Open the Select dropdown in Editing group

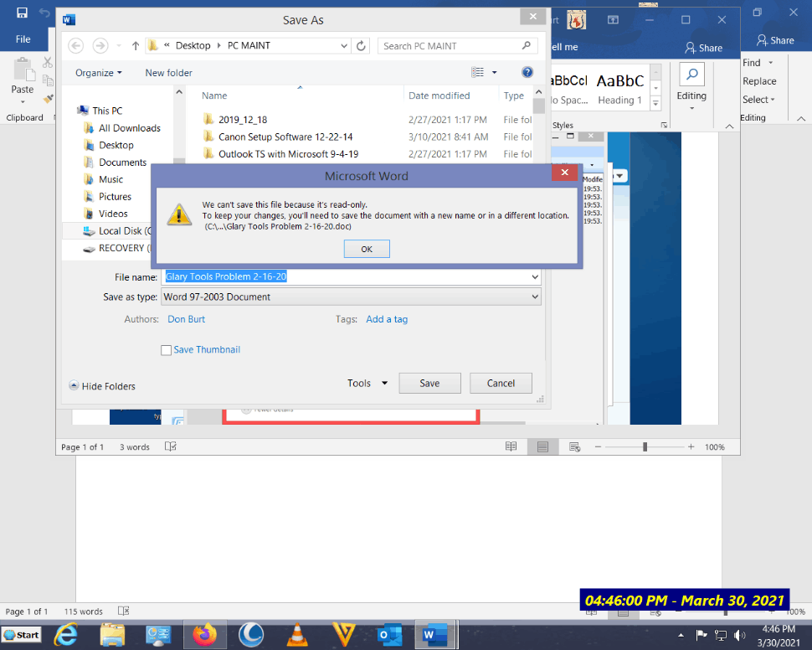pyautogui.click(x=758, y=100)
